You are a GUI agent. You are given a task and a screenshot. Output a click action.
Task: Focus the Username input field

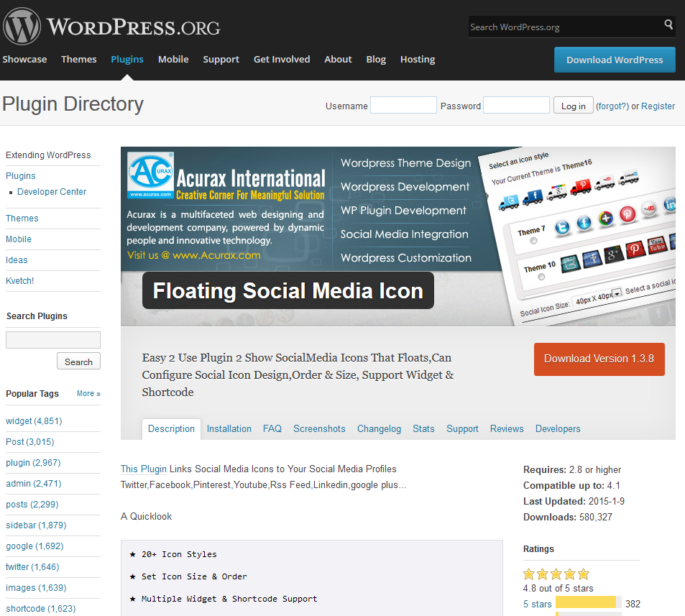[x=403, y=105]
